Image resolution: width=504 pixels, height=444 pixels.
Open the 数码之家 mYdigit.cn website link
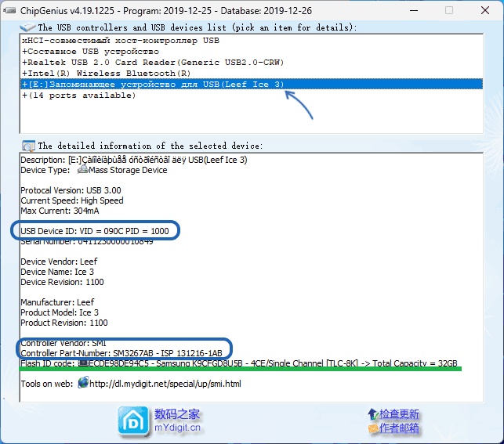(x=177, y=421)
